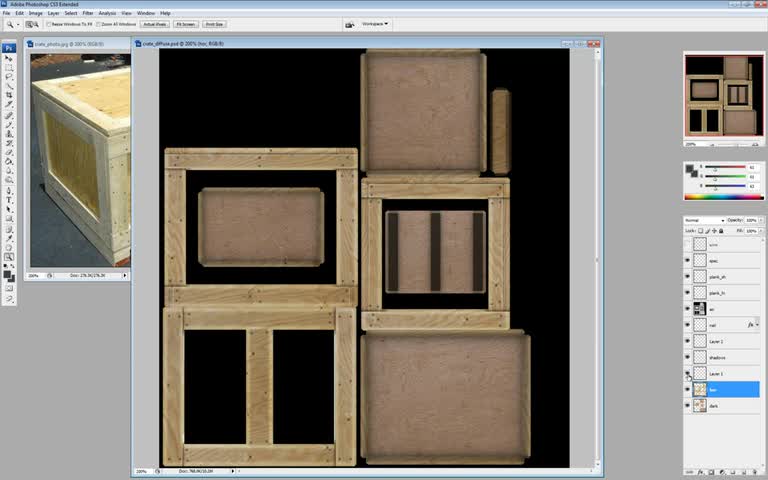Click delete layer trash icon

(x=755, y=472)
